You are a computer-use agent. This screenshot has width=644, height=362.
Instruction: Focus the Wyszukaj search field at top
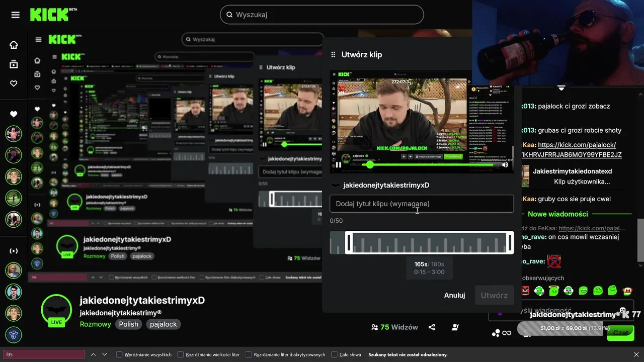click(x=322, y=15)
